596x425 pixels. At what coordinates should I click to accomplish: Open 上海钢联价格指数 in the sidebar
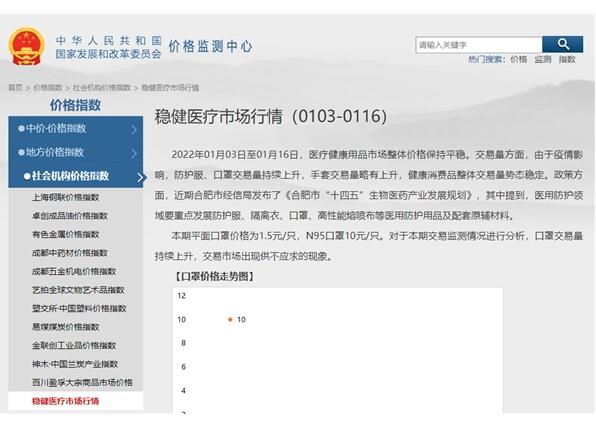point(65,197)
